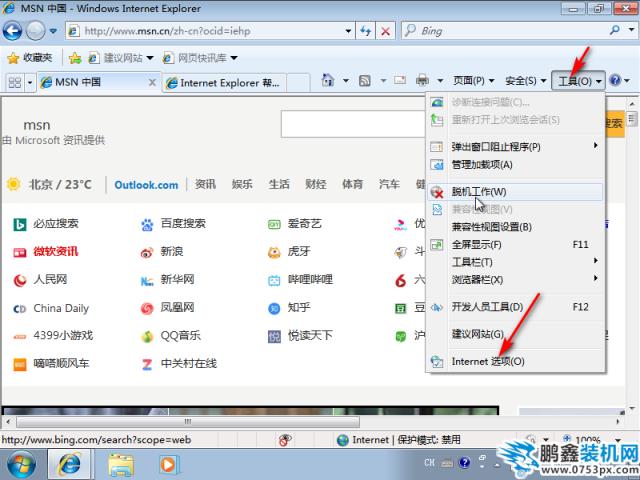The height and width of the screenshot is (480, 640).
Task: Open the 安全(S) menu
Action: 525,81
